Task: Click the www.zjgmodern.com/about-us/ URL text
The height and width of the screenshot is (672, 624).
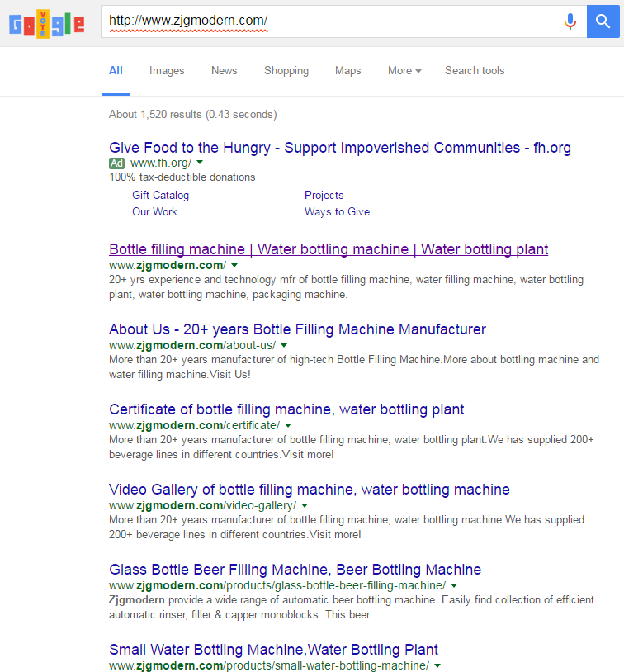Action: 192,345
